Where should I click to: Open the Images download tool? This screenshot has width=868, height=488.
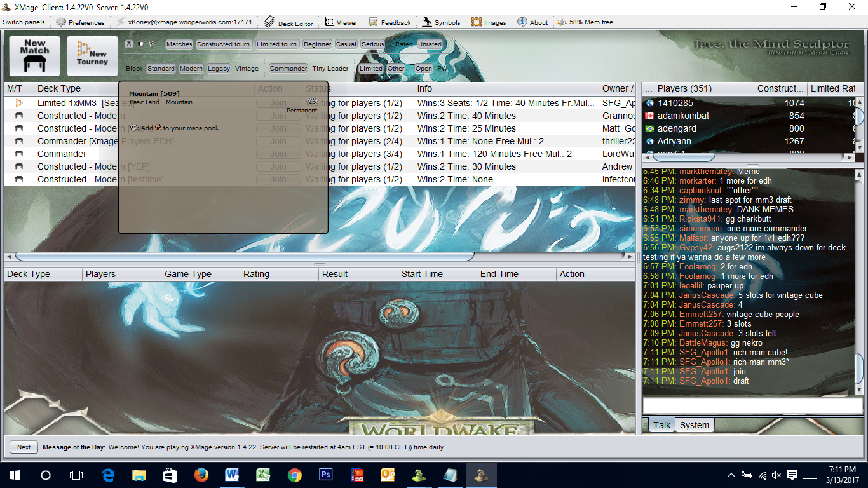(x=489, y=22)
